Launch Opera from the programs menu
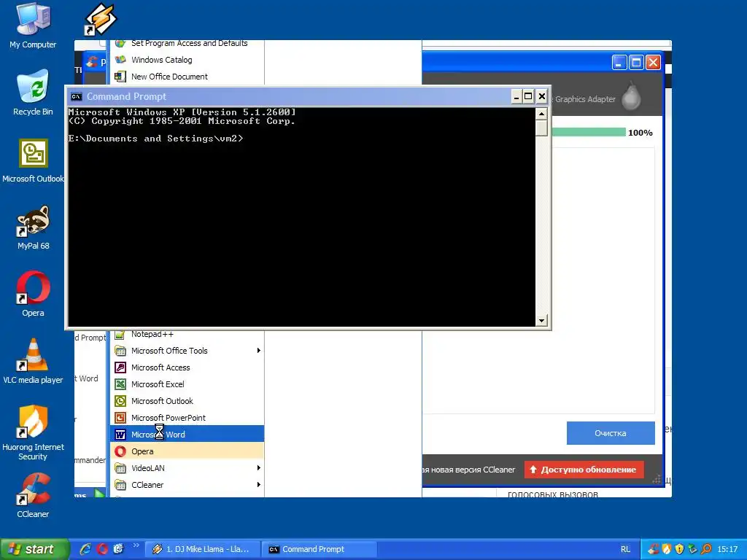Screen dimensions: 747x560 coord(187,451)
